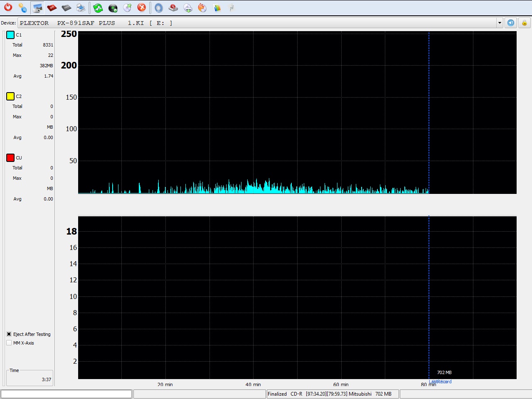The image size is (532, 399).
Task: Click the red CU color swatch
Action: coord(10,158)
